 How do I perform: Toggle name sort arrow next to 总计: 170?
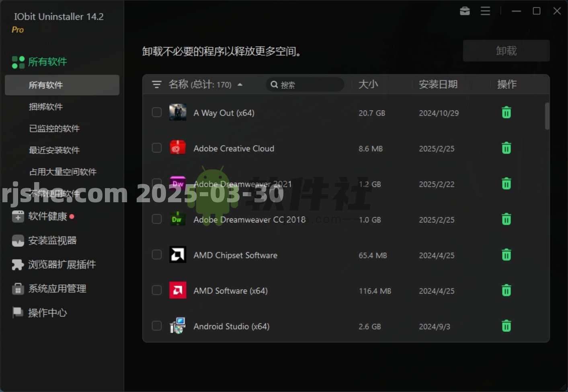tap(240, 85)
